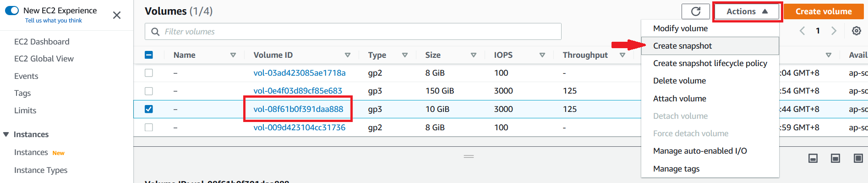Refresh the volumes list
Image resolution: width=868 pixels, height=183 pixels.
696,11
